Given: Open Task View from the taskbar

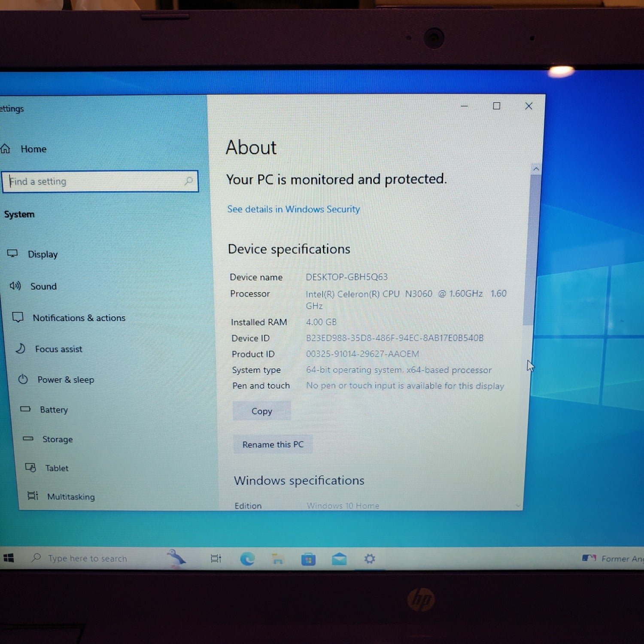Looking at the screenshot, I should [216, 559].
